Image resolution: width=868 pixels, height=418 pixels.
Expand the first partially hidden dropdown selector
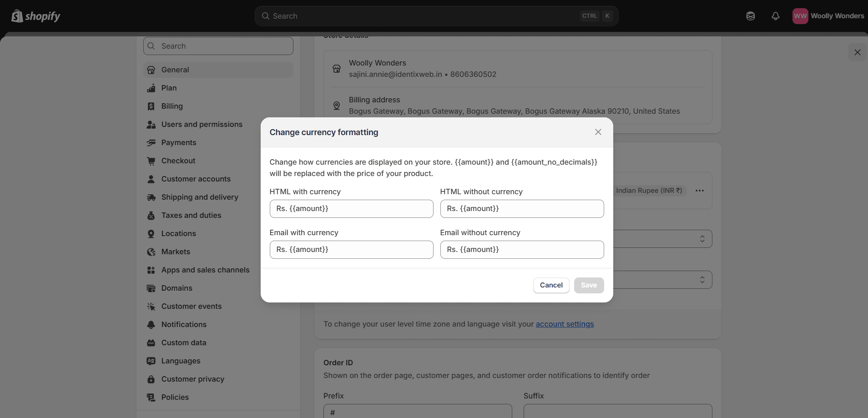662,239
